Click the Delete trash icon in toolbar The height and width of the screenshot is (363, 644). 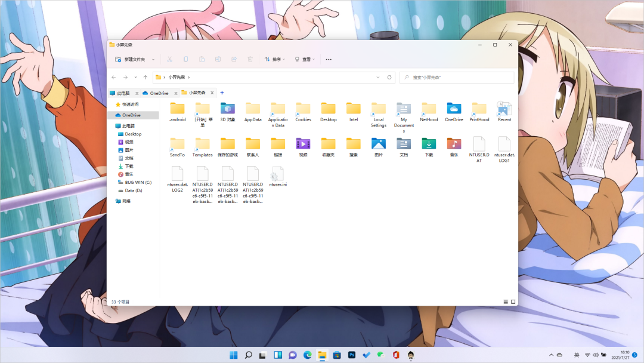click(x=250, y=60)
